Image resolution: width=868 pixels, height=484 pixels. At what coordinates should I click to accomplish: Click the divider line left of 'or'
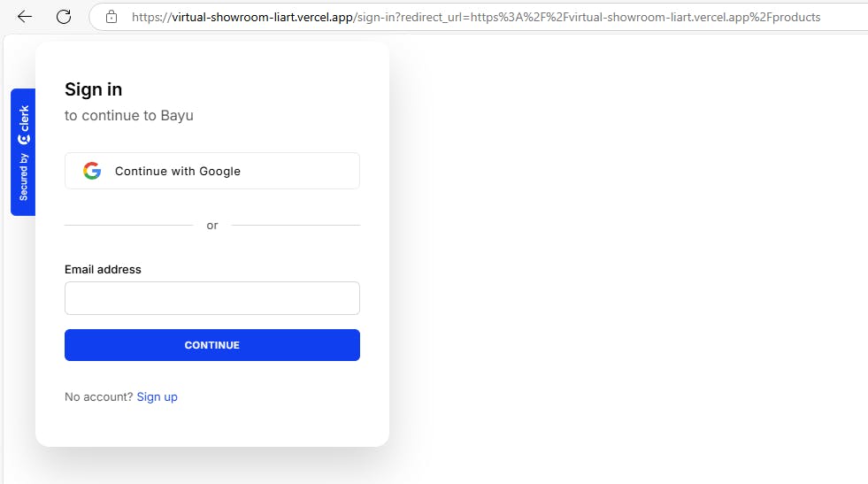pyautogui.click(x=128, y=226)
